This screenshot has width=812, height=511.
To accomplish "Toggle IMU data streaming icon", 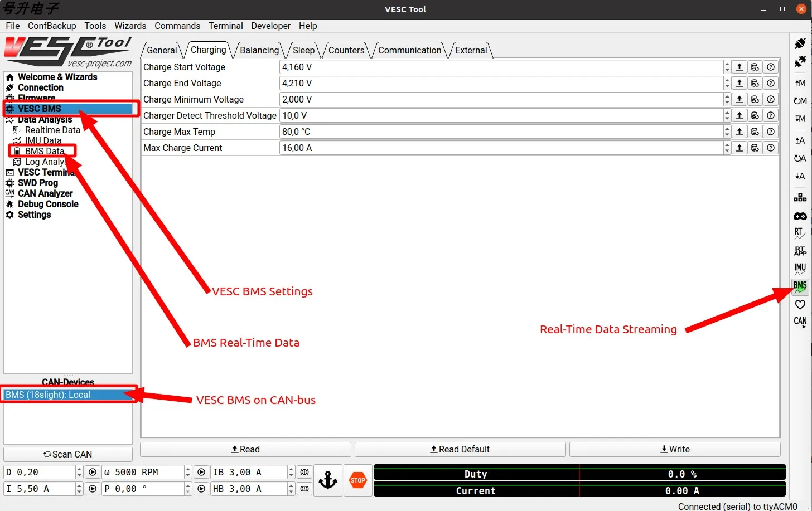I will [800, 269].
